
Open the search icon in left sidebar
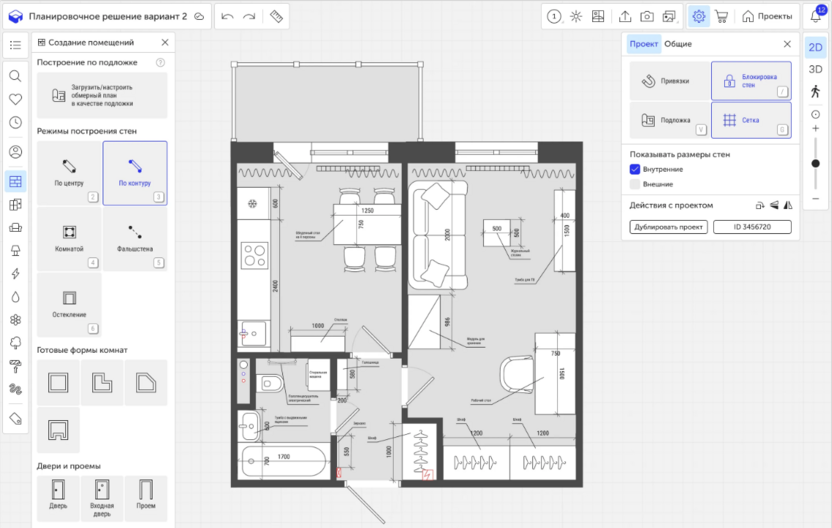click(15, 76)
